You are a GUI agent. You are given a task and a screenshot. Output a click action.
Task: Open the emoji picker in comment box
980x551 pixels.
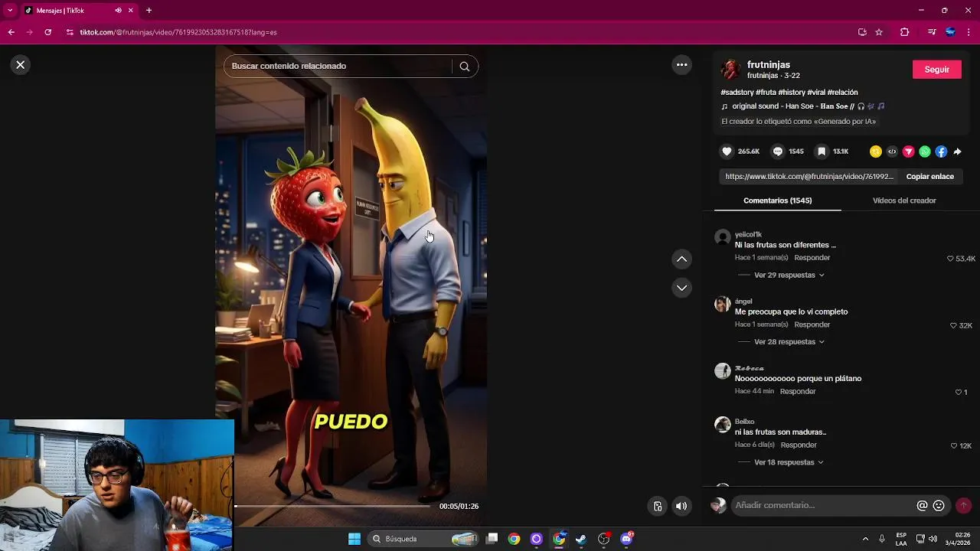point(939,505)
